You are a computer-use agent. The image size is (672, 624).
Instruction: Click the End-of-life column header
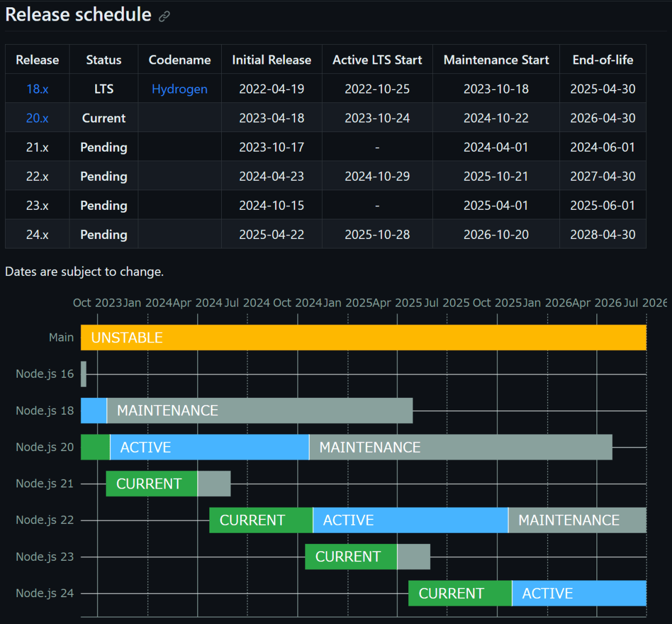pos(603,60)
